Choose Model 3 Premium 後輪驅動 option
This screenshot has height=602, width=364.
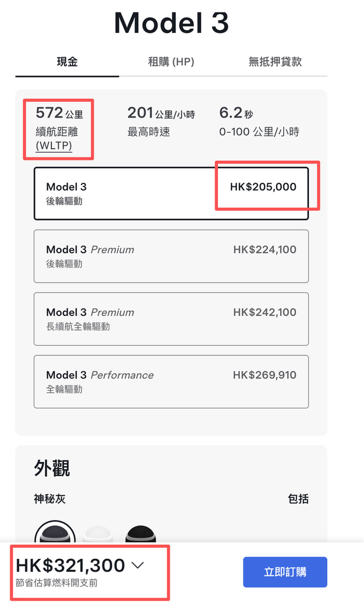click(x=171, y=256)
